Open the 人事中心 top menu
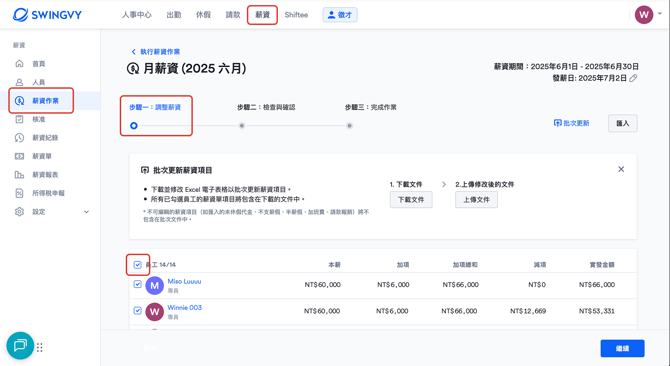The height and width of the screenshot is (366, 670). 137,15
